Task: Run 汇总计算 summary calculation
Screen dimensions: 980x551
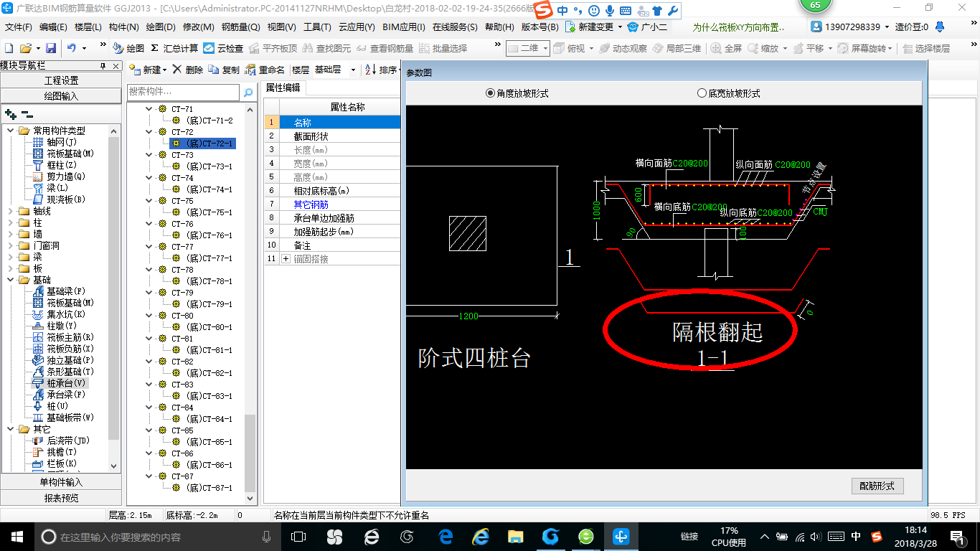Action: [174, 48]
